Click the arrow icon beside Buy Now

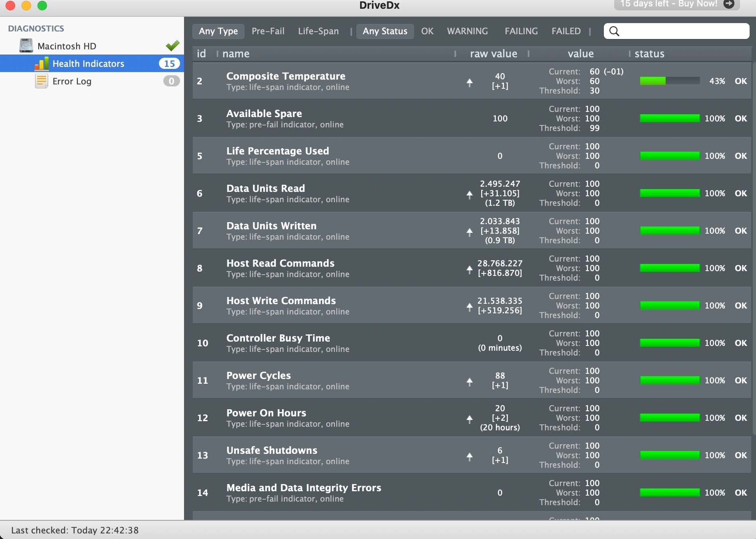pos(729,4)
